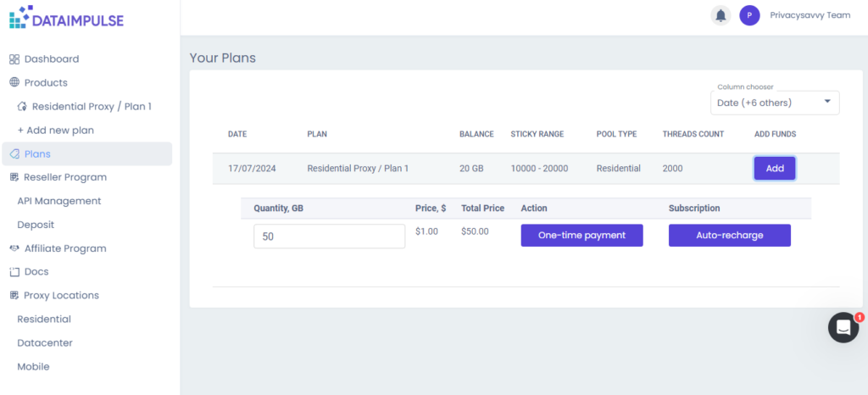Click the Quantity GB input field
Viewport: 868px width, 395px height.
pyautogui.click(x=329, y=236)
